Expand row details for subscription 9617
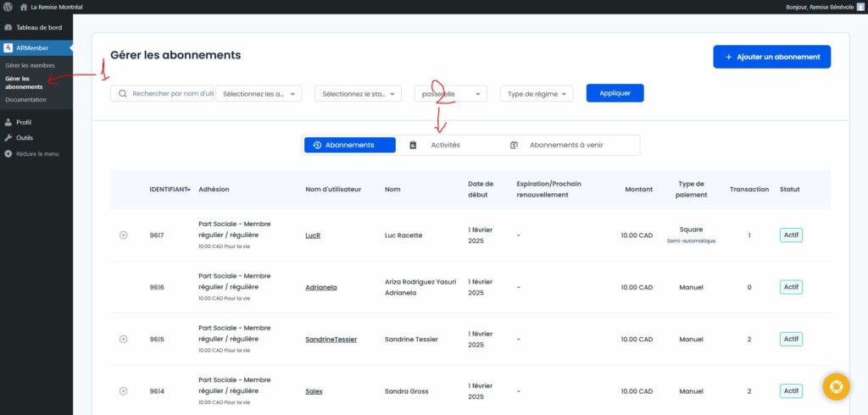This screenshot has width=868, height=415. pos(123,235)
